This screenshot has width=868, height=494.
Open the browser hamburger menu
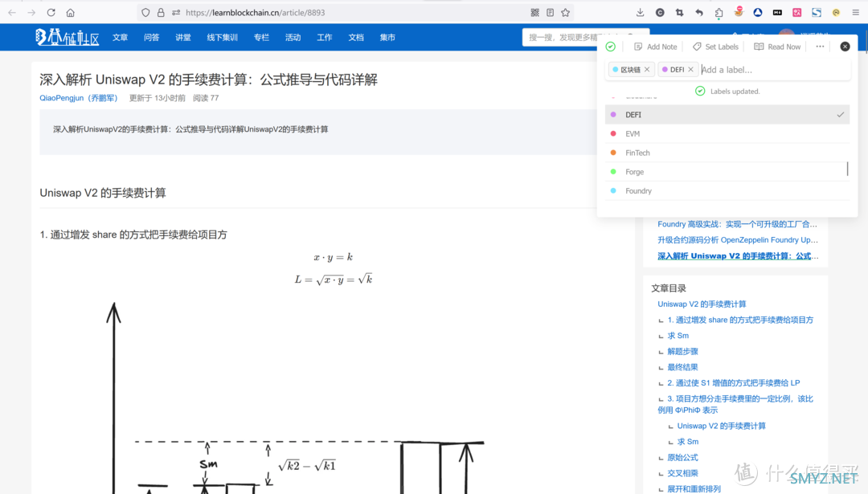click(x=856, y=12)
